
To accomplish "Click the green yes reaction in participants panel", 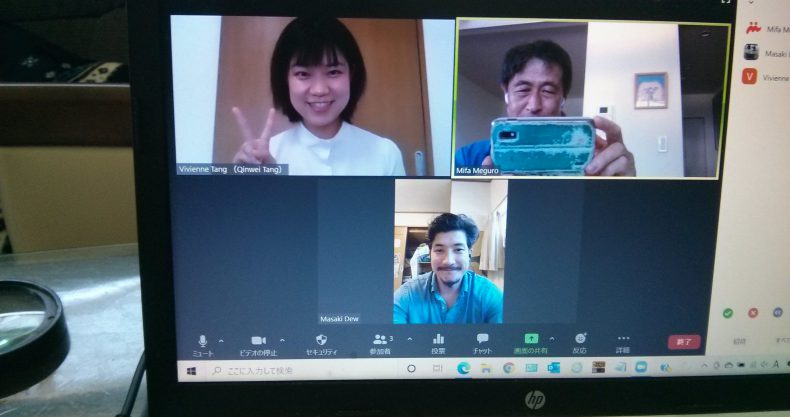I will pyautogui.click(x=728, y=313).
